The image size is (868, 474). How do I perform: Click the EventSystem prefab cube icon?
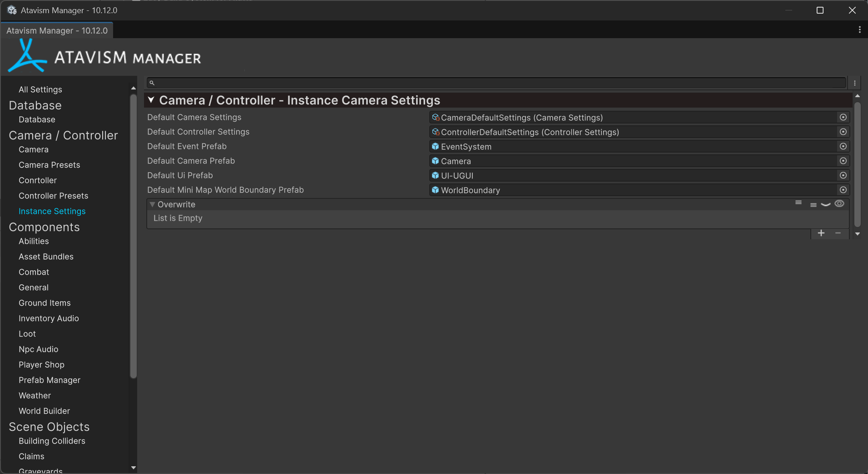point(436,147)
